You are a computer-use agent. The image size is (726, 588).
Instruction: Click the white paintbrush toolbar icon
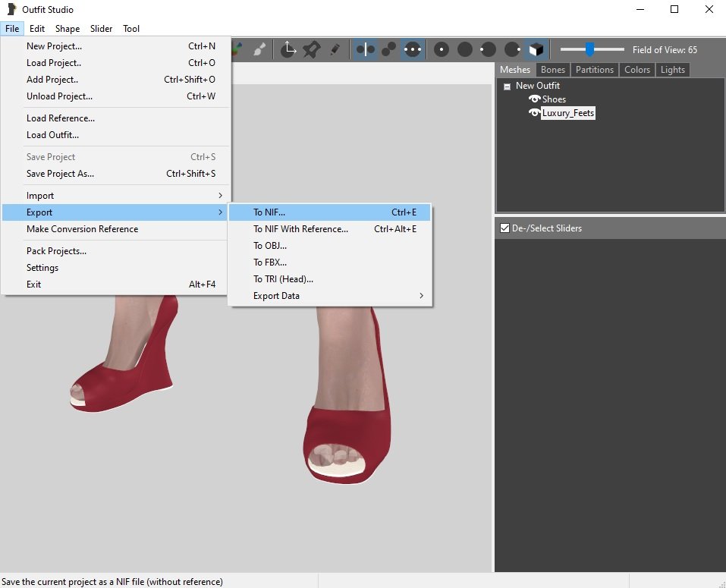(x=259, y=50)
